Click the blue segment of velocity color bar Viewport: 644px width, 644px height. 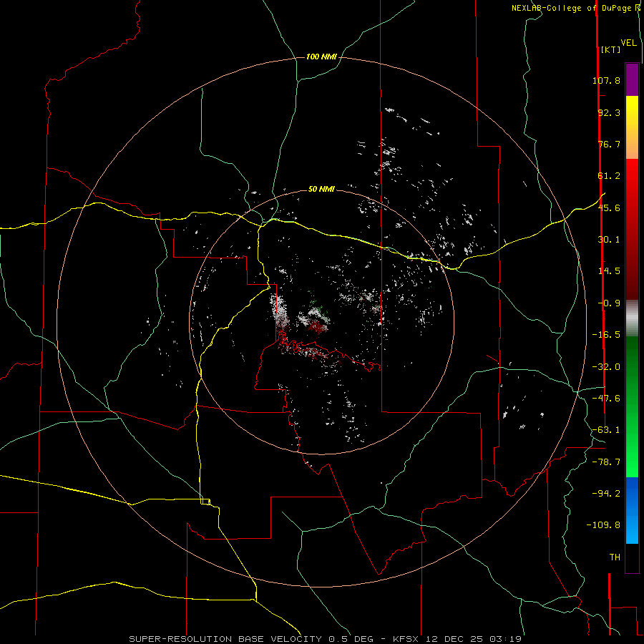click(x=632, y=510)
